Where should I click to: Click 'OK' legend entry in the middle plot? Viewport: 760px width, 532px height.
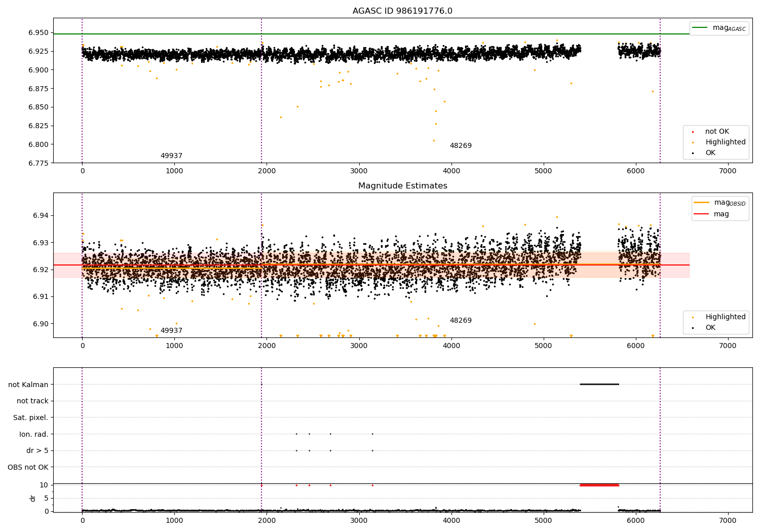(x=710, y=328)
